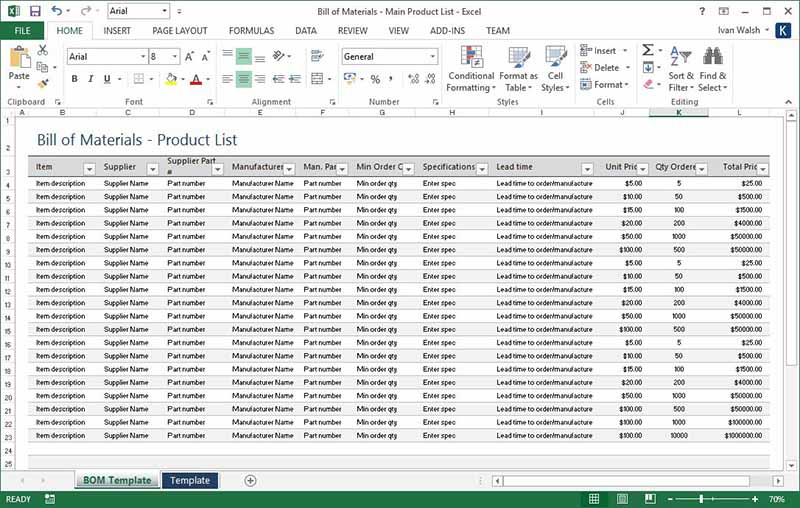The image size is (800, 508).
Task: Select the BOM Template sheet tab
Action: pyautogui.click(x=117, y=480)
